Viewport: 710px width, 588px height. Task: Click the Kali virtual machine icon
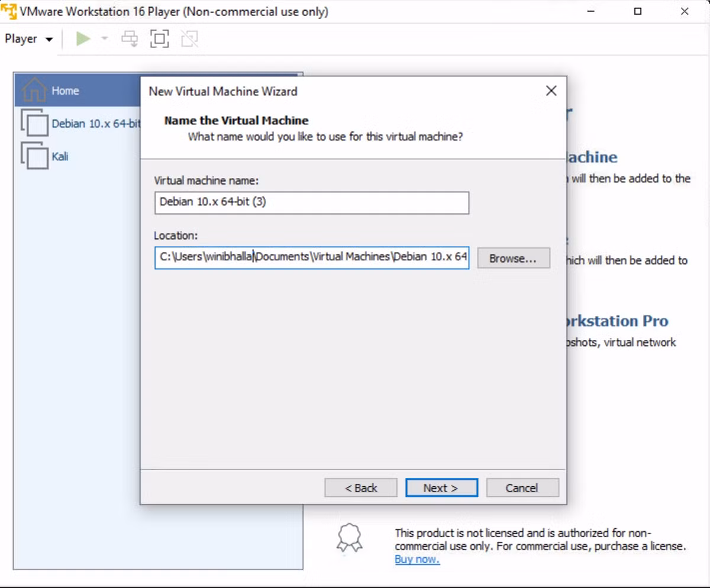(x=34, y=156)
